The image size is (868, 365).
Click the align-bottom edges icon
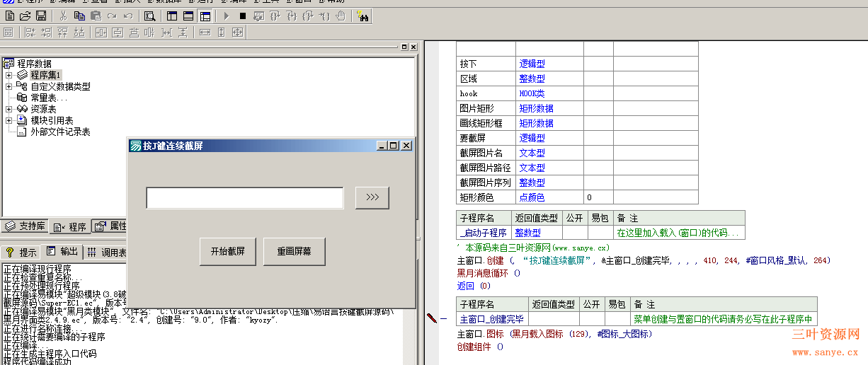(79, 32)
